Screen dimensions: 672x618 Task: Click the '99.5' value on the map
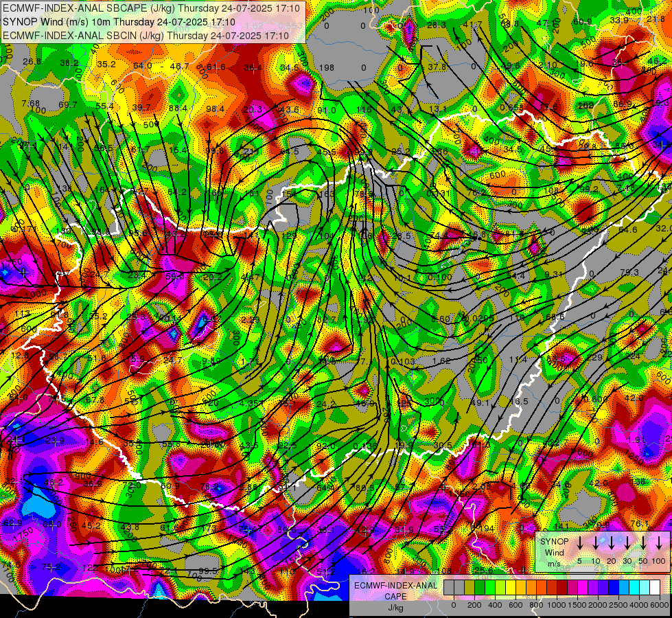pos(208,571)
